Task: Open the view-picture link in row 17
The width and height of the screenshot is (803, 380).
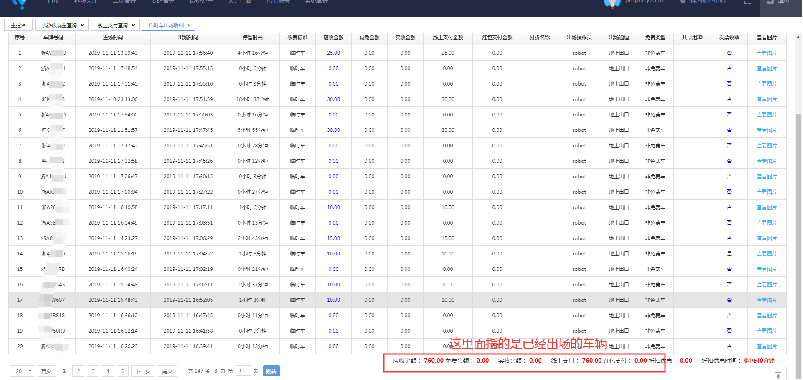Action: pyautogui.click(x=766, y=300)
